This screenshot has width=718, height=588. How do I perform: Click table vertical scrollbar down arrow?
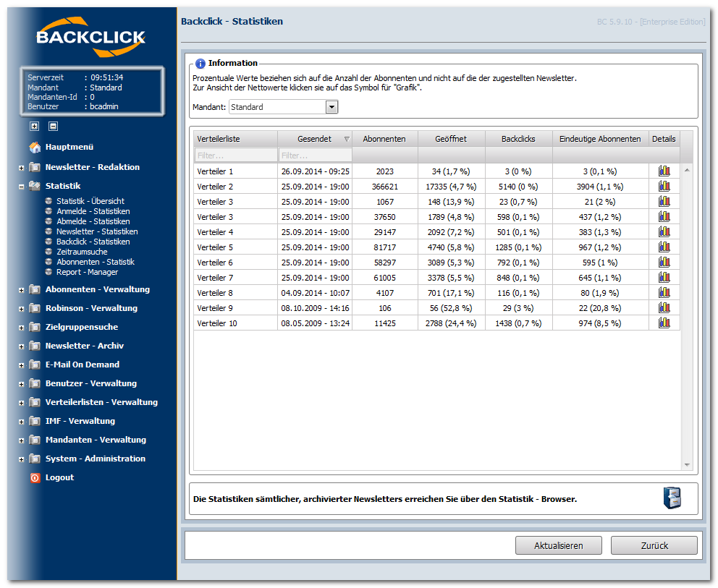[686, 466]
